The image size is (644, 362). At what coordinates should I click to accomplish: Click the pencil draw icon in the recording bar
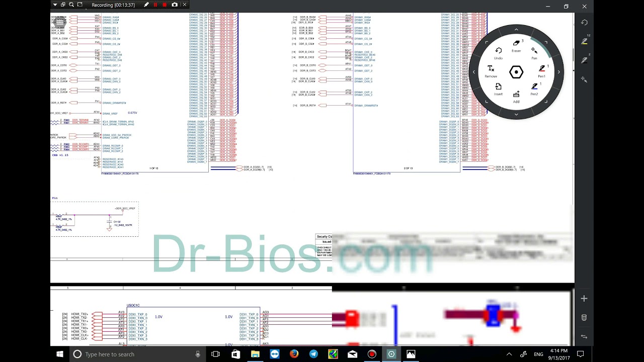tap(146, 5)
